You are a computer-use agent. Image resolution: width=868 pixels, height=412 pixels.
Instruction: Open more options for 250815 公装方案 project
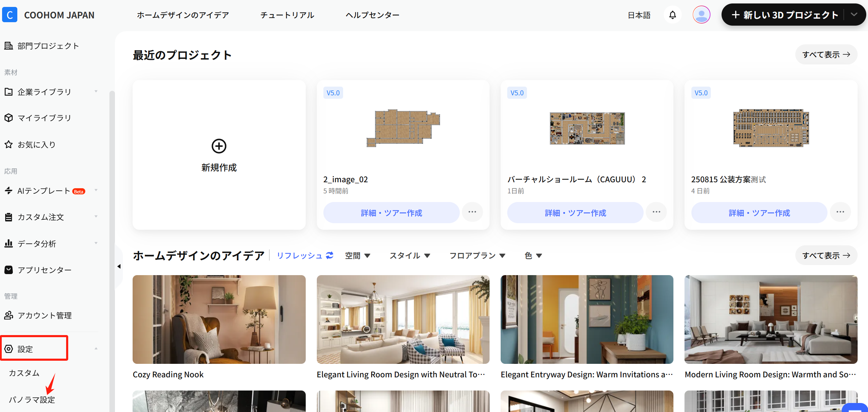pos(840,212)
